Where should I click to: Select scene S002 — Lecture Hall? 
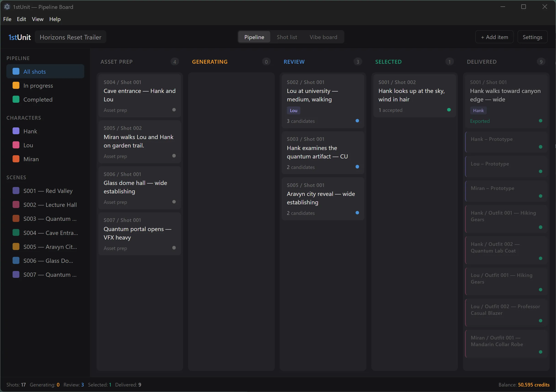tap(45, 205)
